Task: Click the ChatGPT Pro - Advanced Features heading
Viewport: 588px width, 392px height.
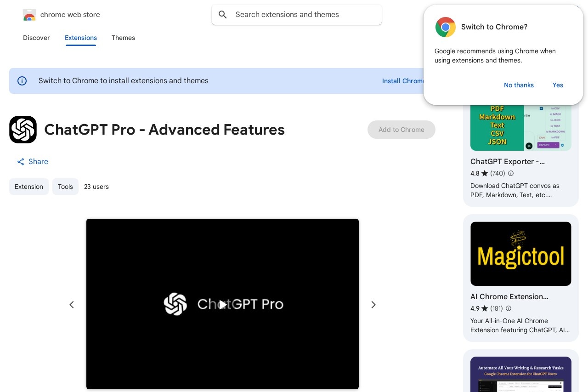Action: 164,130
